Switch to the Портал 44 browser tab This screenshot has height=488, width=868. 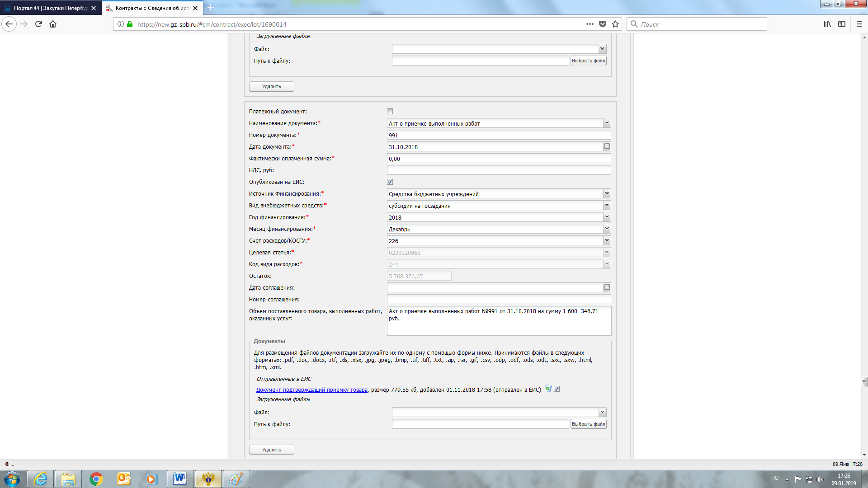50,8
